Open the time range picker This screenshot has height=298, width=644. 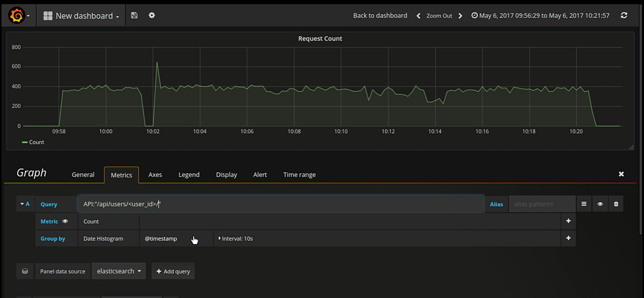click(540, 15)
